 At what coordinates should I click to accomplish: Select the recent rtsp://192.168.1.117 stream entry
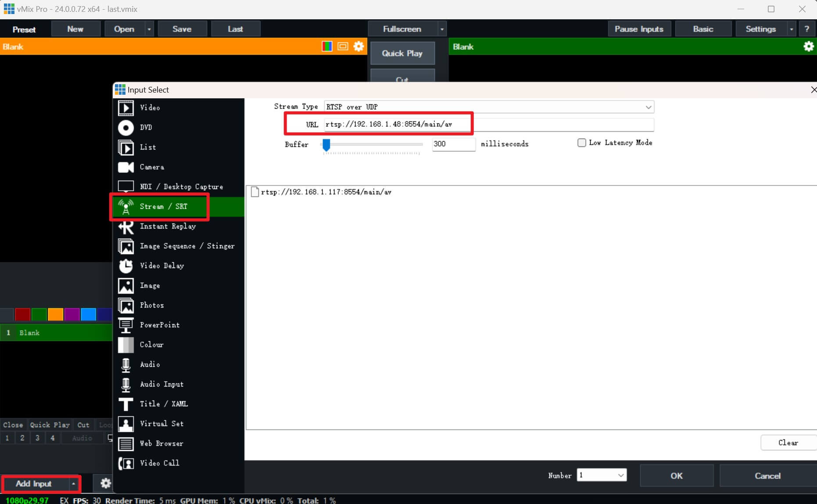pos(326,192)
